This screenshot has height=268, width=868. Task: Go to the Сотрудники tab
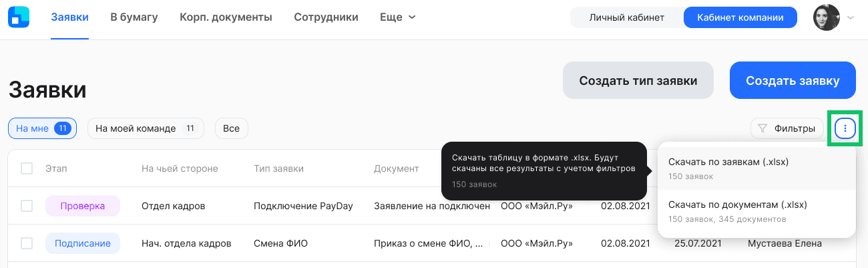click(x=326, y=17)
